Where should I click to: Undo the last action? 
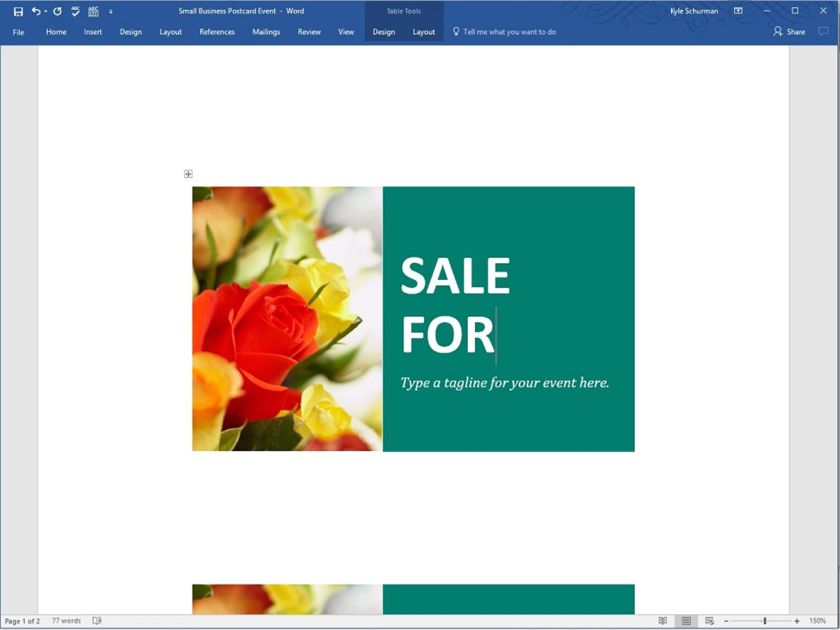tap(36, 11)
